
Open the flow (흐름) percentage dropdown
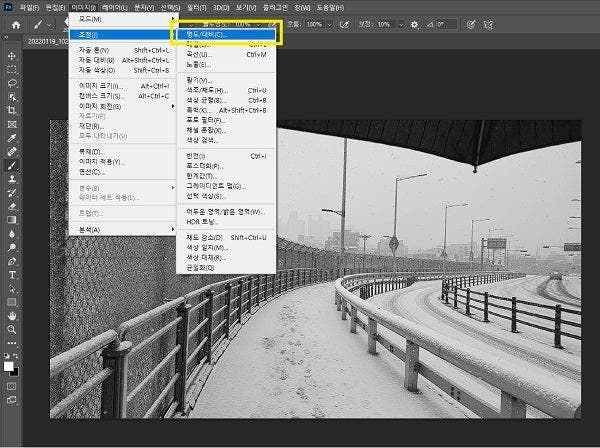(329, 24)
